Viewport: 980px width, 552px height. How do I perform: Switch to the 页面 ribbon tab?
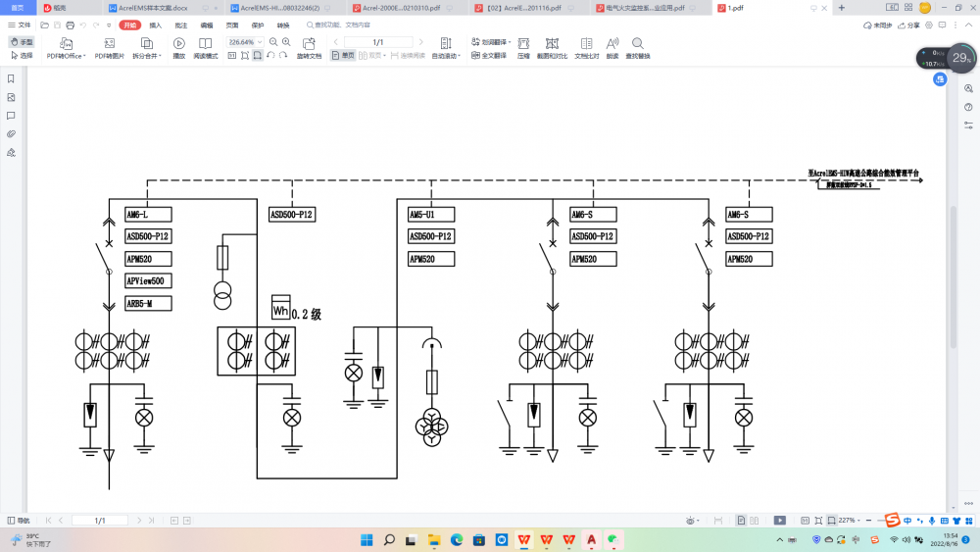(x=232, y=25)
